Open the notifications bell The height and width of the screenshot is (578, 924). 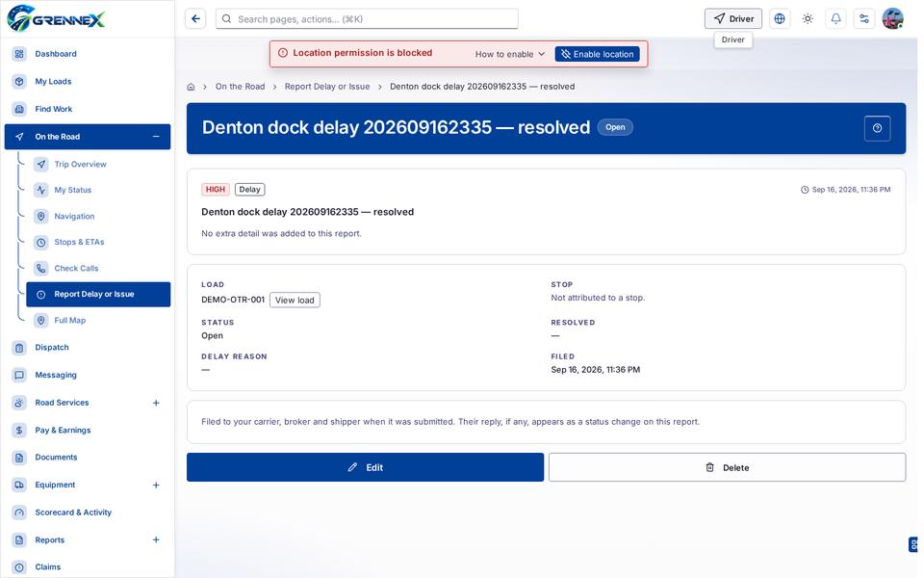[836, 19]
